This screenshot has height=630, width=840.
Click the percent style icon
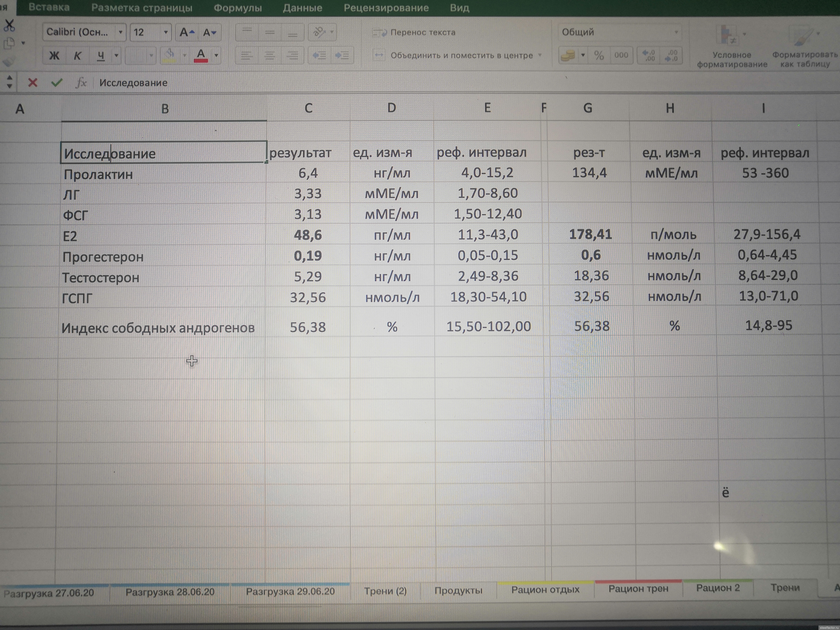point(599,55)
